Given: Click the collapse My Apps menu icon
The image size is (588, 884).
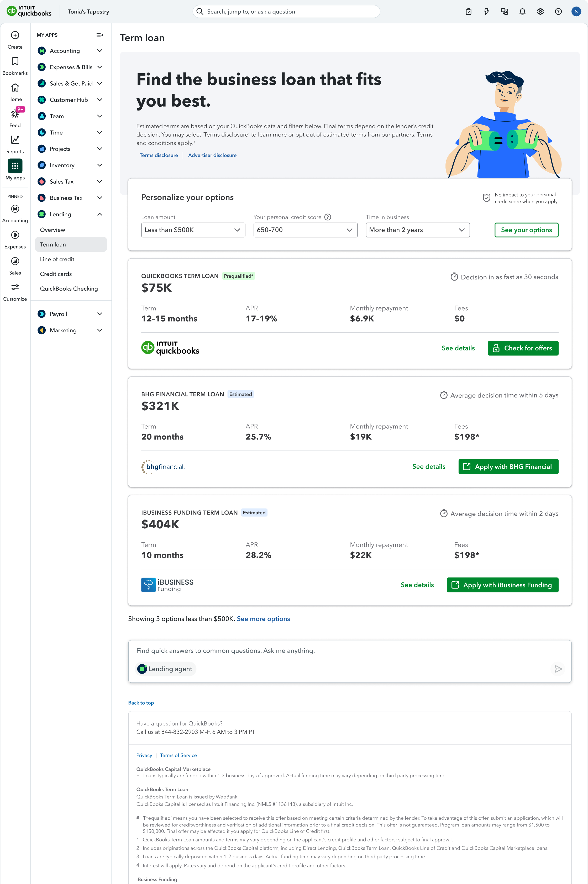Looking at the screenshot, I should (99, 35).
